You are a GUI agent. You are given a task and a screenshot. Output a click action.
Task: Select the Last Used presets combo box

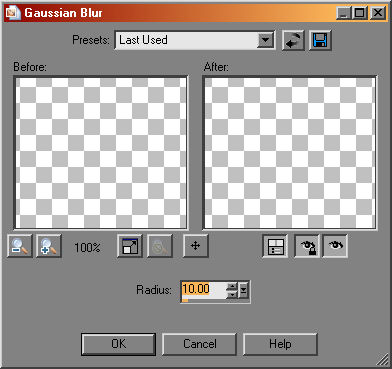click(x=195, y=40)
